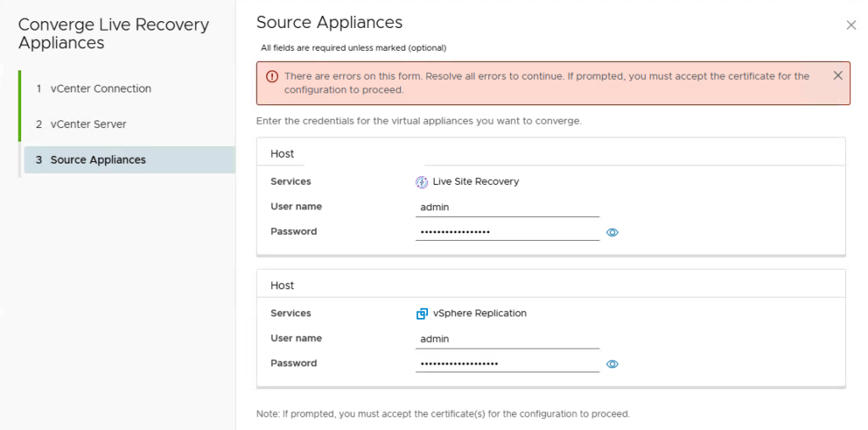Click the Host header of the first card
The image size is (868, 430).
[282, 154]
